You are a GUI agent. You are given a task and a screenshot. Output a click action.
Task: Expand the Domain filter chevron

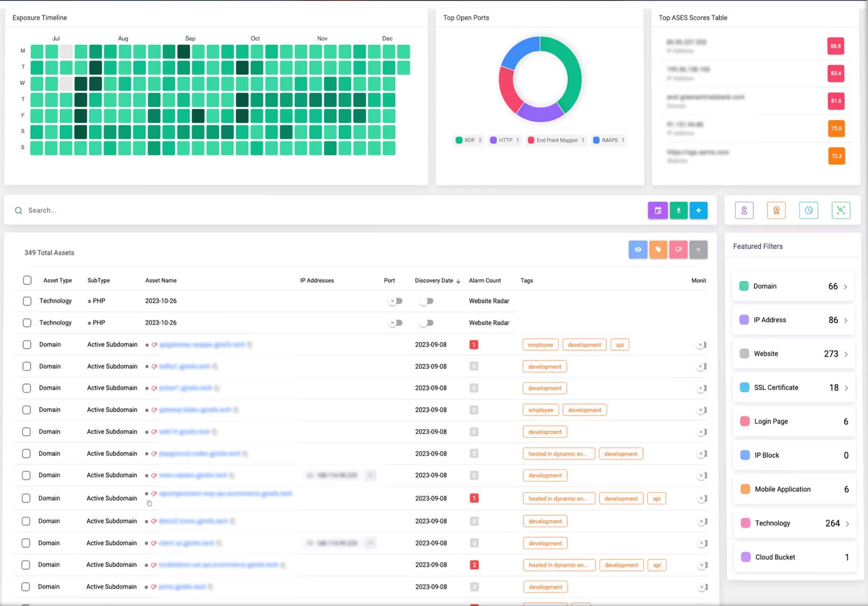coord(845,286)
